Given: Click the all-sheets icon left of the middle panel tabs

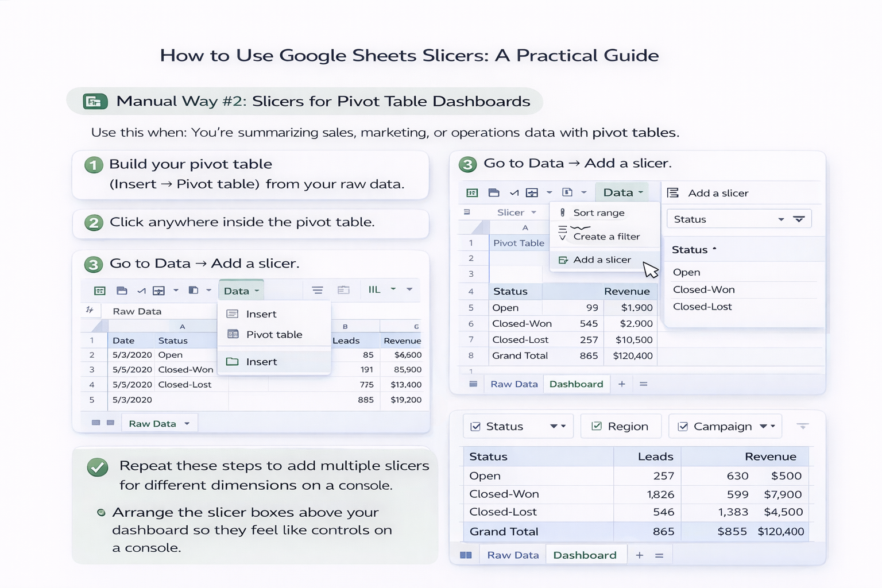Looking at the screenshot, I should click(x=473, y=384).
